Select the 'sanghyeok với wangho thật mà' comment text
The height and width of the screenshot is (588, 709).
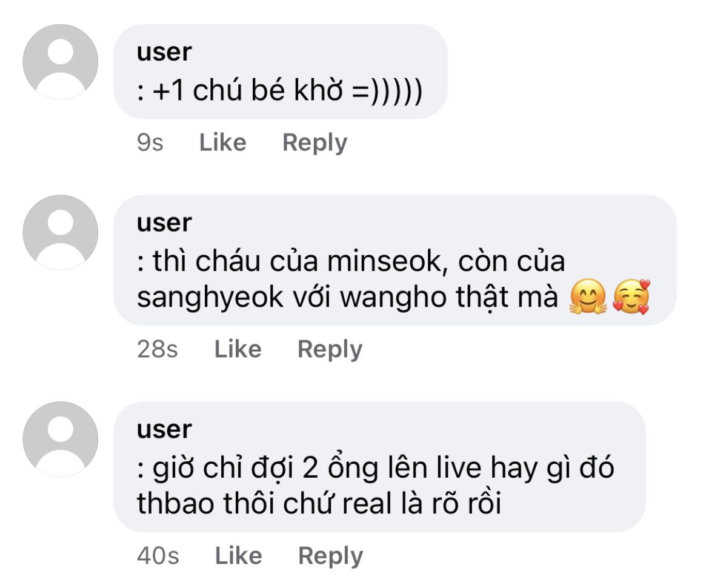347,298
